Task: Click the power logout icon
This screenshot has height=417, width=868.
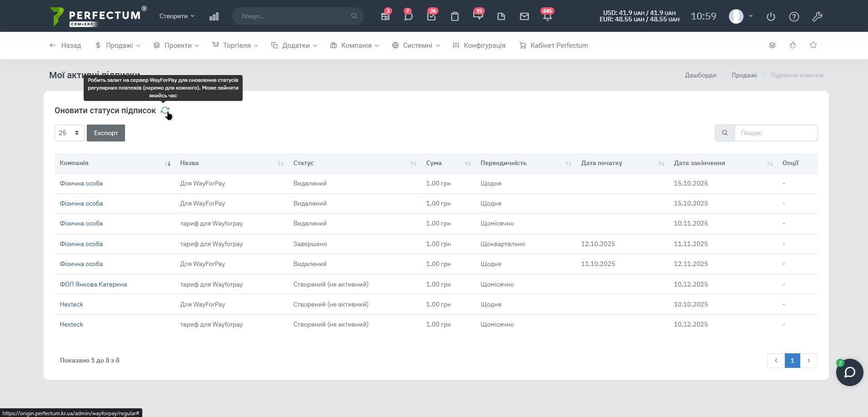Action: click(x=771, y=17)
